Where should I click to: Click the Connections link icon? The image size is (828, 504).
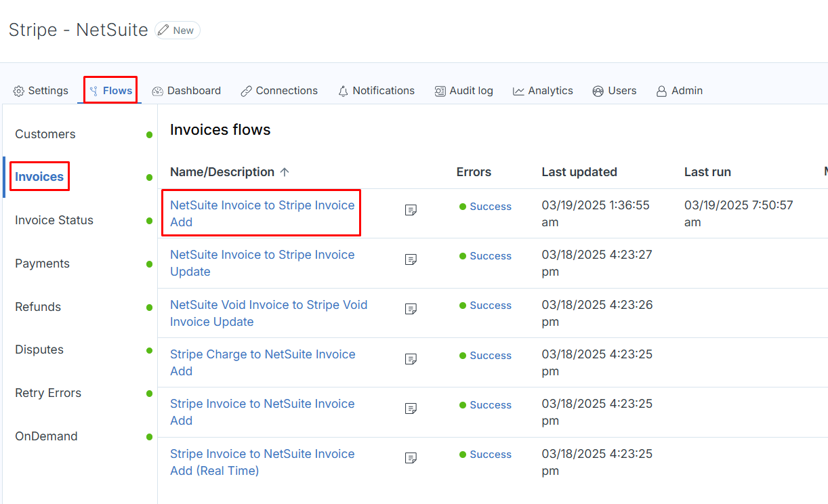click(x=247, y=91)
